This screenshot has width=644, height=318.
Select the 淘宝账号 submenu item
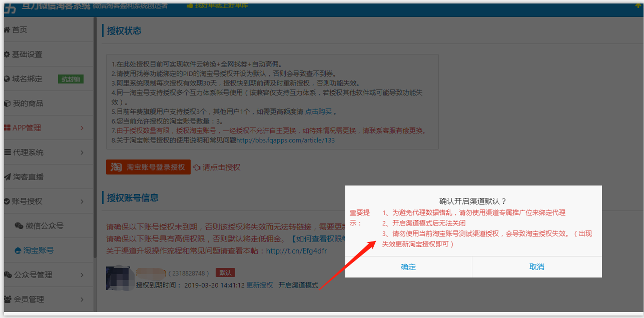[x=49, y=250]
